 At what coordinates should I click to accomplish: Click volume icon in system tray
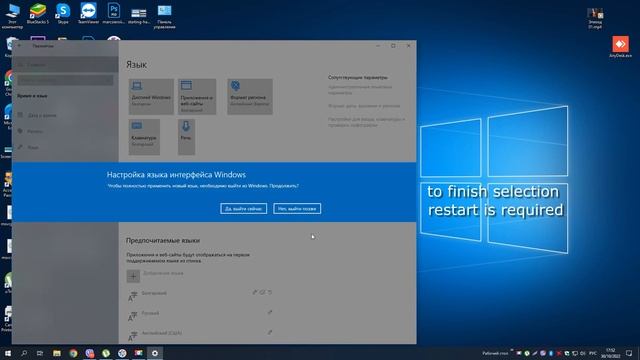582,353
